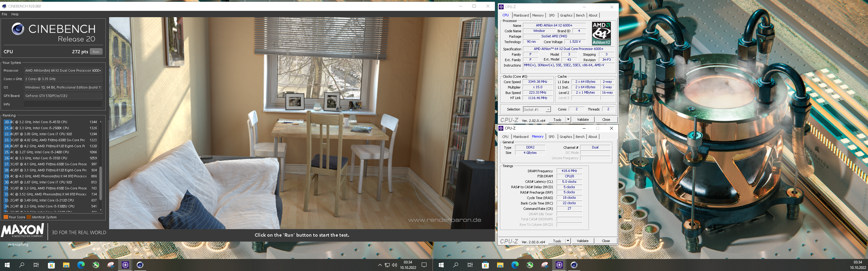Open Start menu on the taskbar with system tray
Screen dimensions: 868x271
point(7,265)
